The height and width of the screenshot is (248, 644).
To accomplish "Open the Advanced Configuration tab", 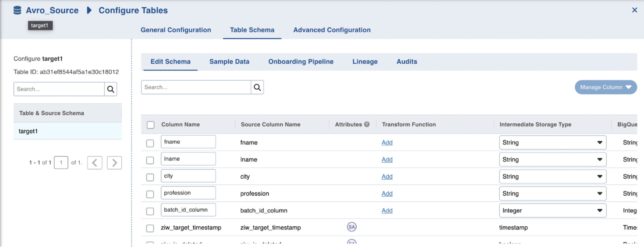I will (332, 30).
